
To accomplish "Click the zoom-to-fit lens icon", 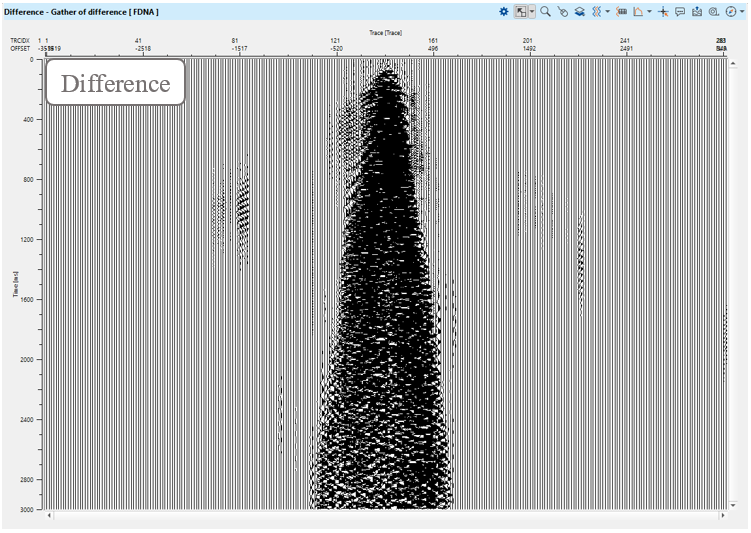I will click(714, 11).
